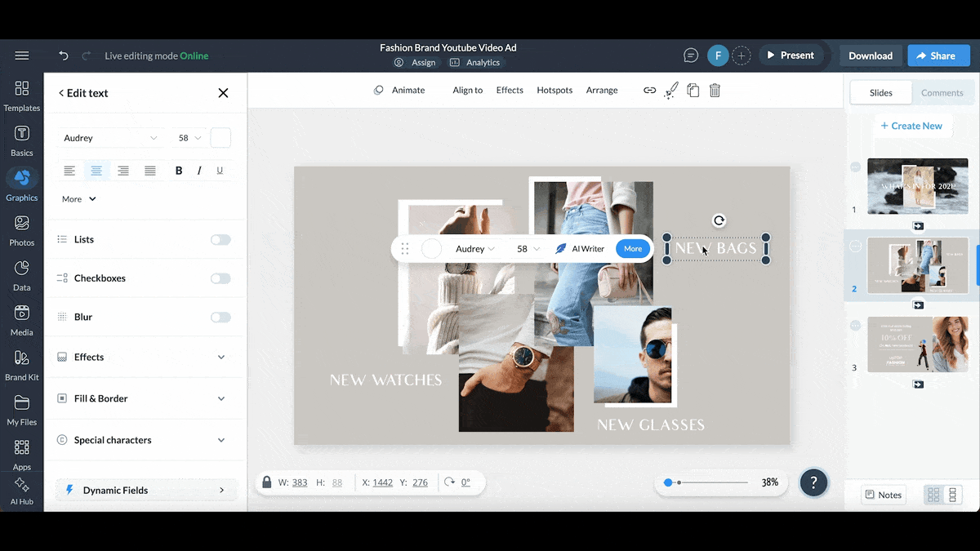Open the Audrey font dropdown in left panel
This screenshot has width=980, height=551.
pyautogui.click(x=110, y=138)
